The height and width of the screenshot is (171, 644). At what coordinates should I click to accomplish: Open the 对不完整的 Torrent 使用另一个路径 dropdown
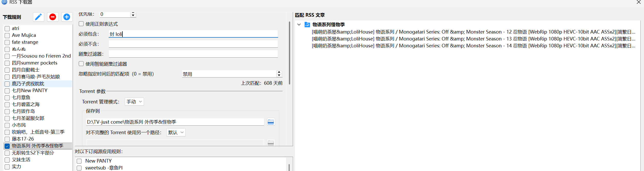[176, 132]
